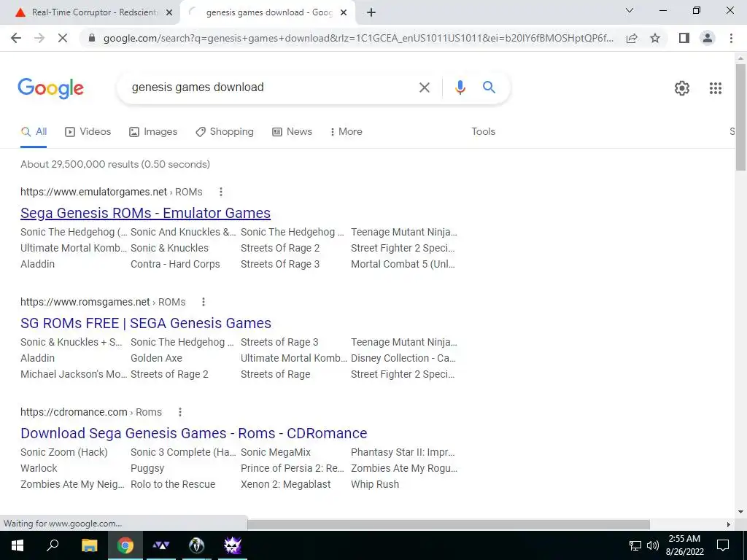Switch to Images results
This screenshot has height=560, width=747.
(x=153, y=132)
